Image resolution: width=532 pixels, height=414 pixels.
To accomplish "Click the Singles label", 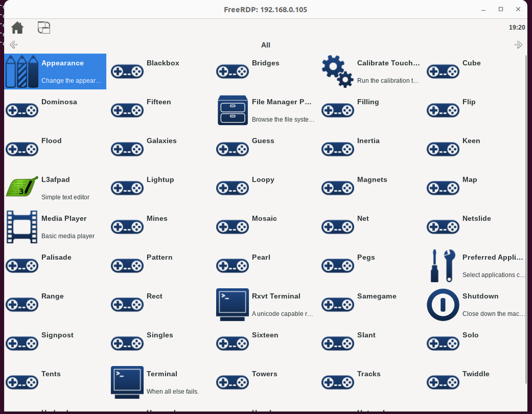I will coord(160,335).
